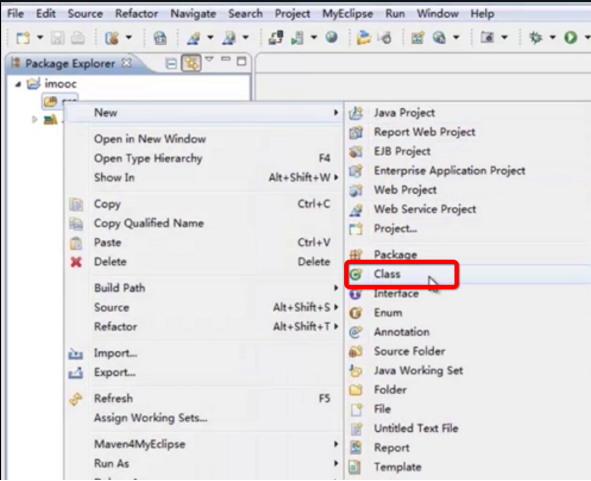Screen dimensions: 591x481
Task: Open the Refactor menu in menu bar
Action: pos(136,14)
